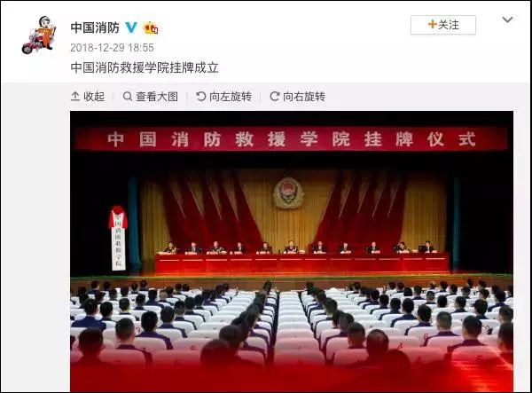Click the post text 中国消防救援学院挂牌成立

pyautogui.click(x=145, y=67)
